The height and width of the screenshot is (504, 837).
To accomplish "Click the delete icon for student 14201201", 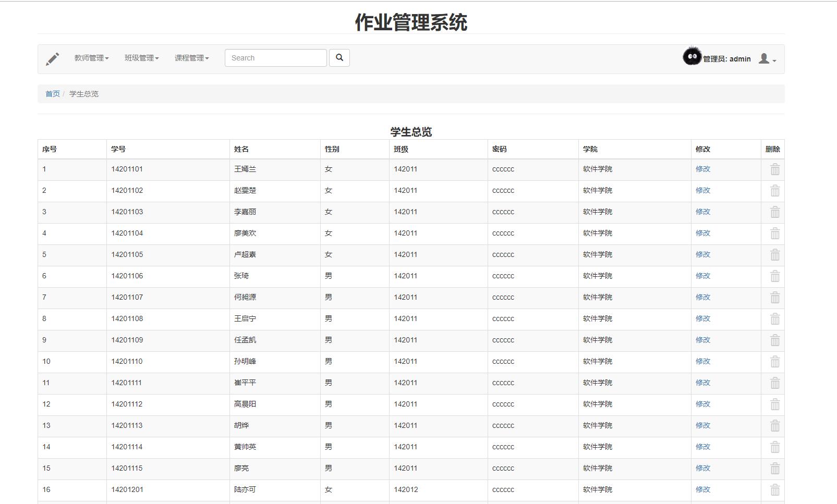I will [774, 489].
